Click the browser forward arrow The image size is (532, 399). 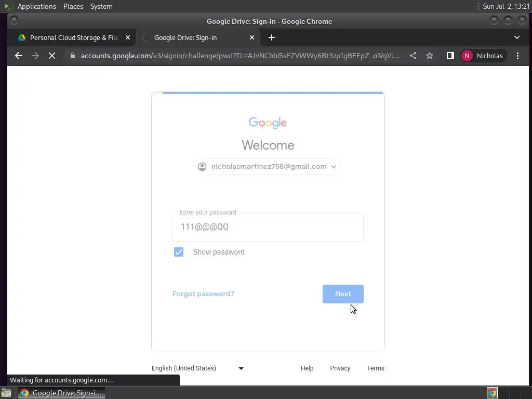tap(35, 56)
